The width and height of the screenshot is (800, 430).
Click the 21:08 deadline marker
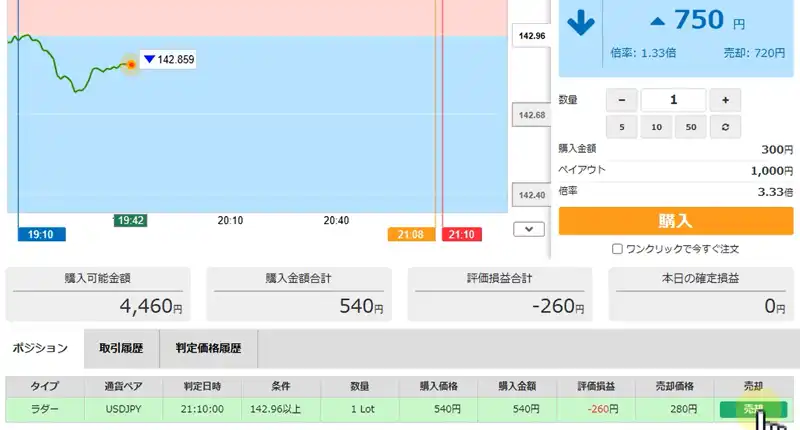(411, 235)
